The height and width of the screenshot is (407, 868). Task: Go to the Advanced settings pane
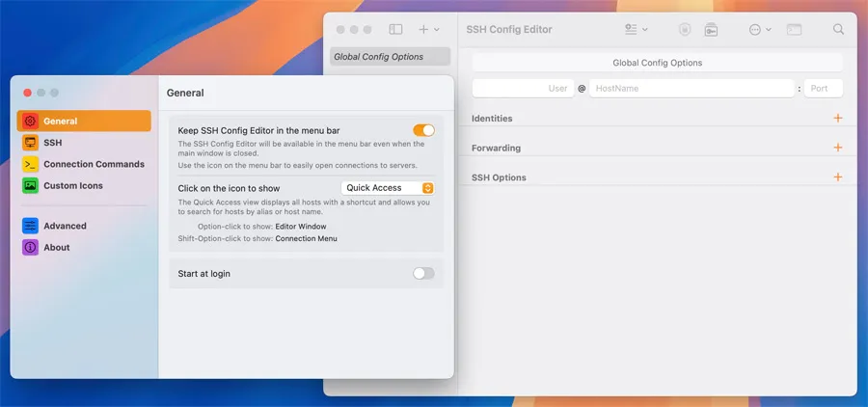pyautogui.click(x=65, y=226)
